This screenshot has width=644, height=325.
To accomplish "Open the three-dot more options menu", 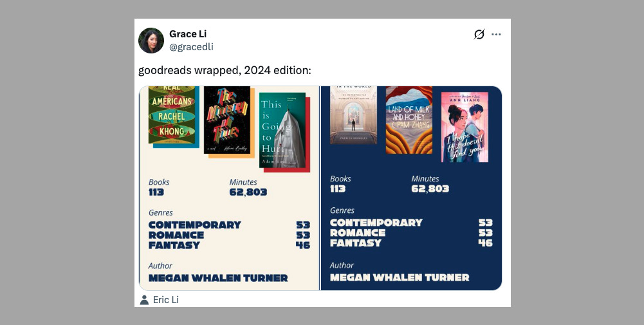I will [496, 34].
